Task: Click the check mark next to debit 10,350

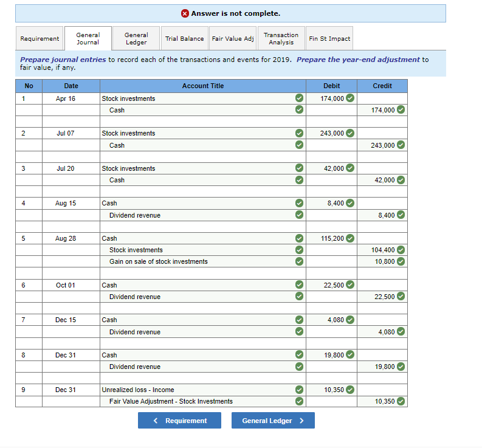Action: (350, 390)
